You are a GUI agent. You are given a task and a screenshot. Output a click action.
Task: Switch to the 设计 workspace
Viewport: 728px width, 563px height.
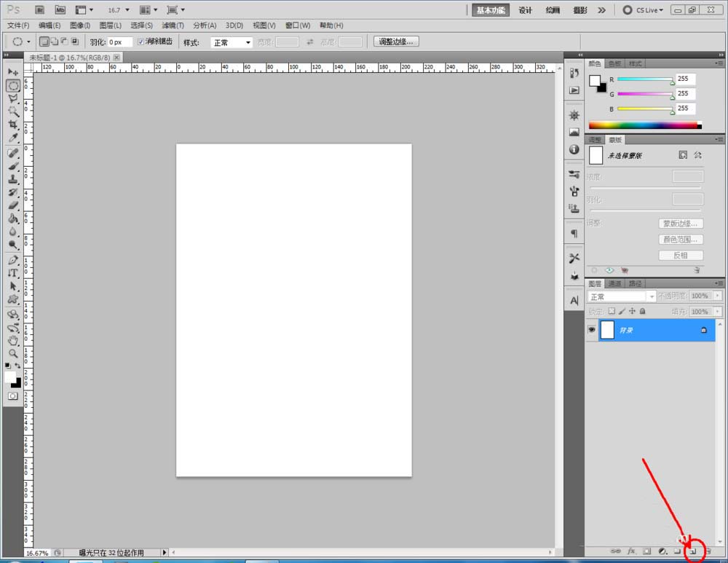(526, 10)
